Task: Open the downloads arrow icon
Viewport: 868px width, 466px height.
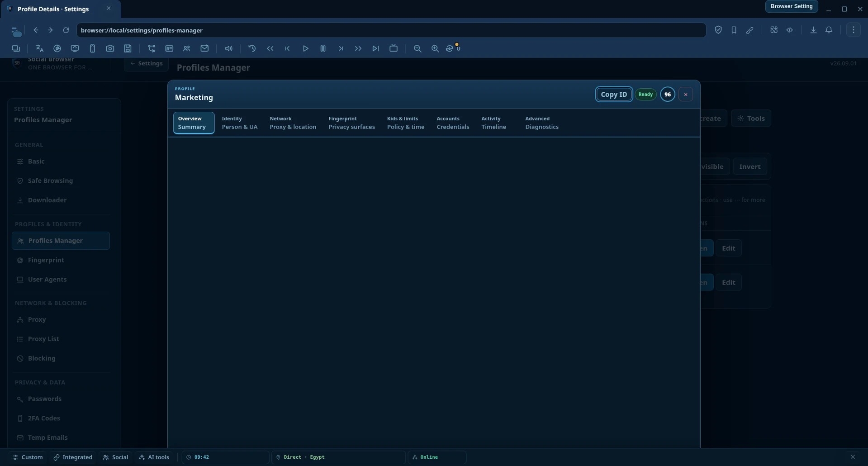Action: tap(813, 30)
